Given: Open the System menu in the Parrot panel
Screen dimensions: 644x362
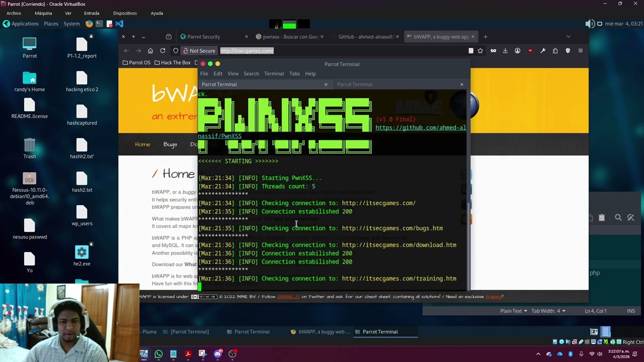Looking at the screenshot, I should click(71, 24).
